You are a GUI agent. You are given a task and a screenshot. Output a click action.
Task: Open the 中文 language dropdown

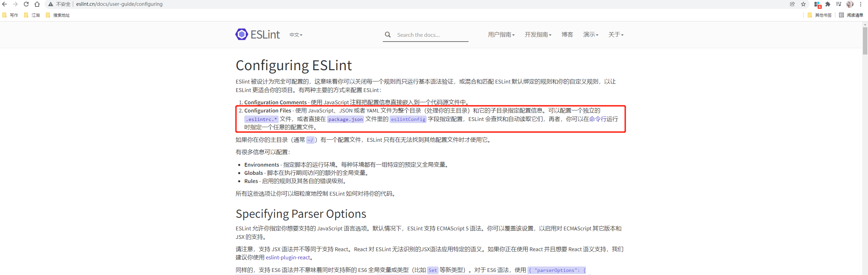tap(296, 35)
